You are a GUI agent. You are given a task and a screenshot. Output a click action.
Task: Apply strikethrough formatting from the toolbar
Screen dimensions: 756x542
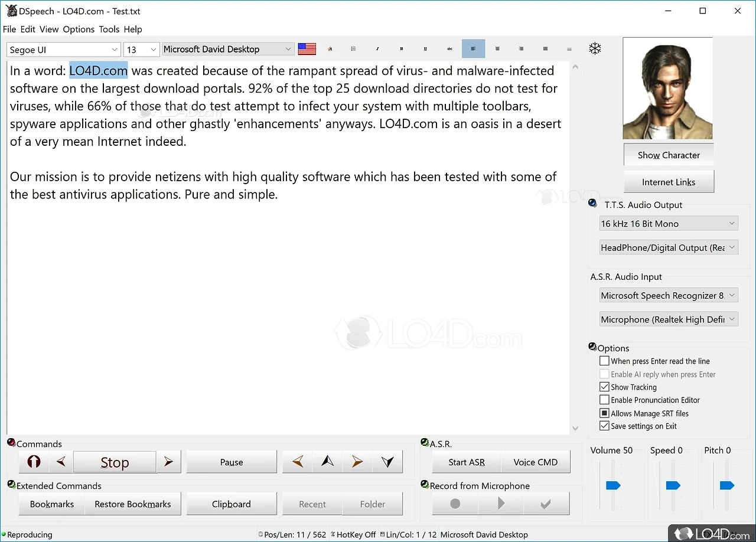tap(449, 49)
